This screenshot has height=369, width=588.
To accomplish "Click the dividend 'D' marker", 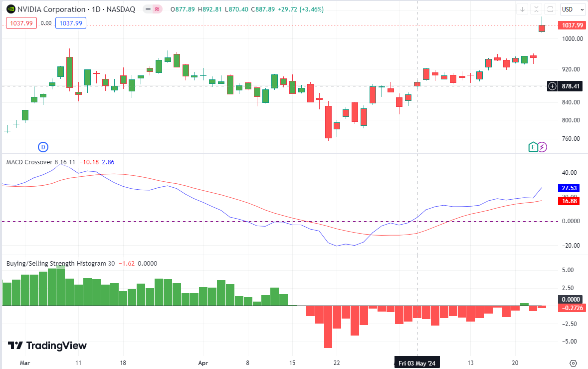I will coord(43,147).
